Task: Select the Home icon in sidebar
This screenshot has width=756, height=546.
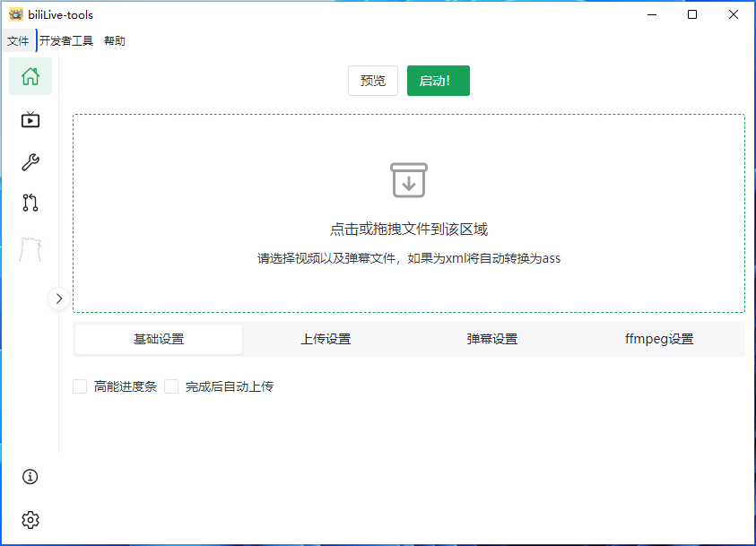Action: point(30,76)
